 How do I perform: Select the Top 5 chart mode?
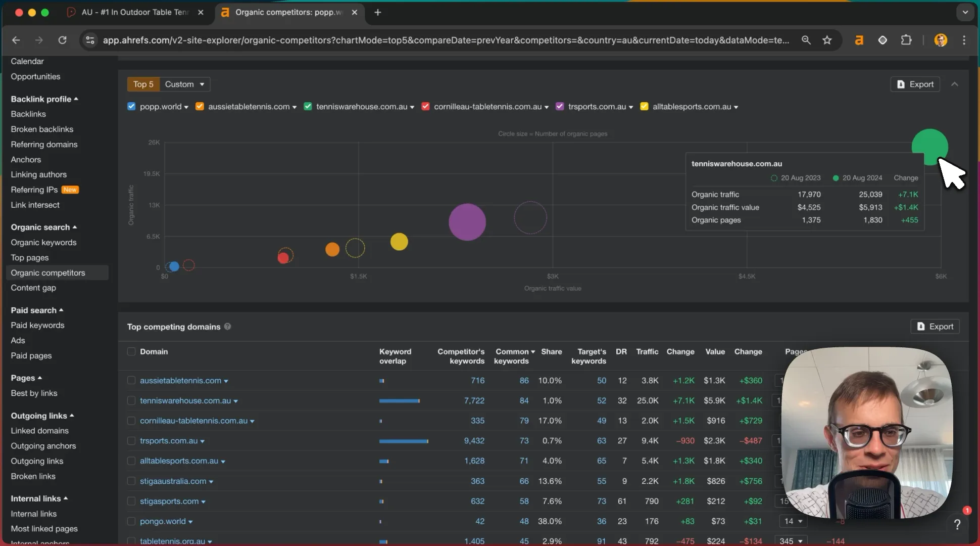coord(143,84)
